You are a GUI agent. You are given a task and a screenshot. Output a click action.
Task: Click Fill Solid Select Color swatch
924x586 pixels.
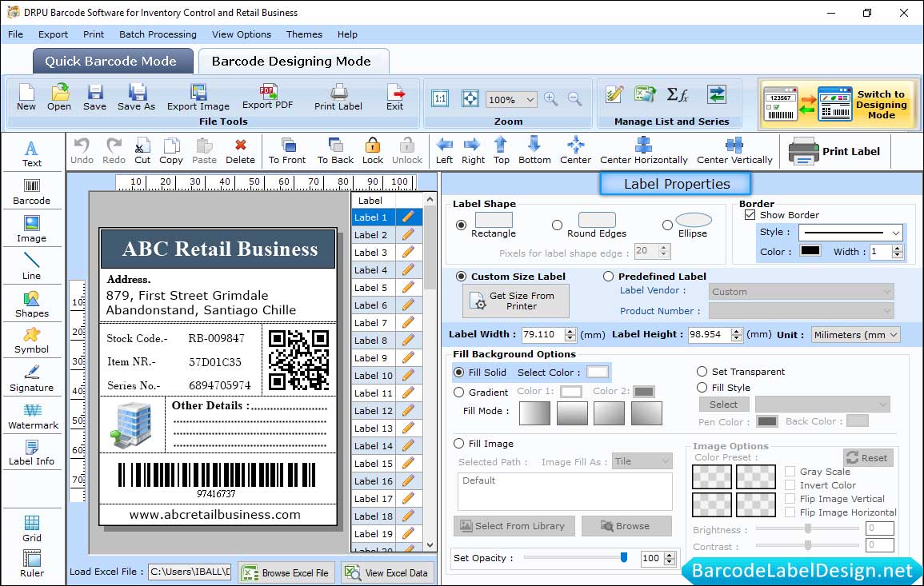point(597,372)
